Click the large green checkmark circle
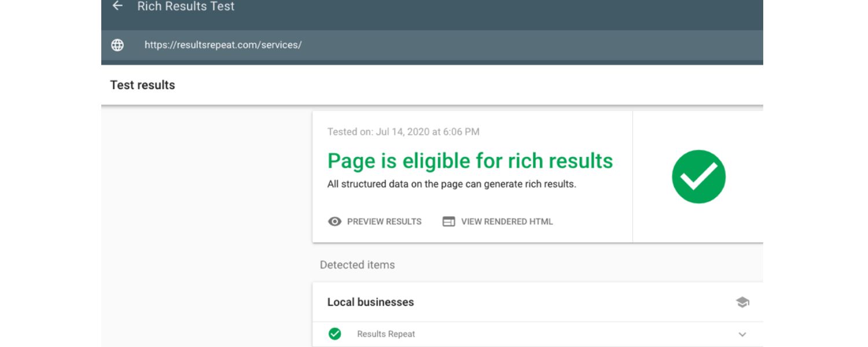Screen dimensions: 868x347 click(x=698, y=176)
